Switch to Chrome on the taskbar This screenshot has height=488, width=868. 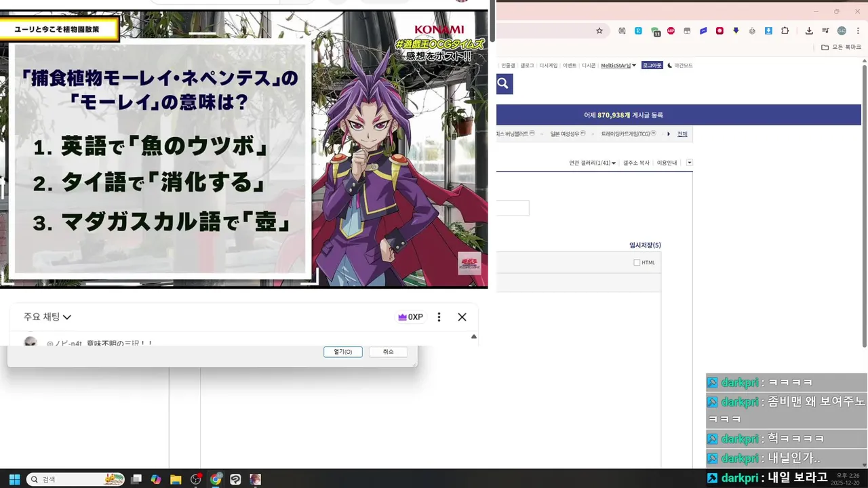tap(216, 479)
